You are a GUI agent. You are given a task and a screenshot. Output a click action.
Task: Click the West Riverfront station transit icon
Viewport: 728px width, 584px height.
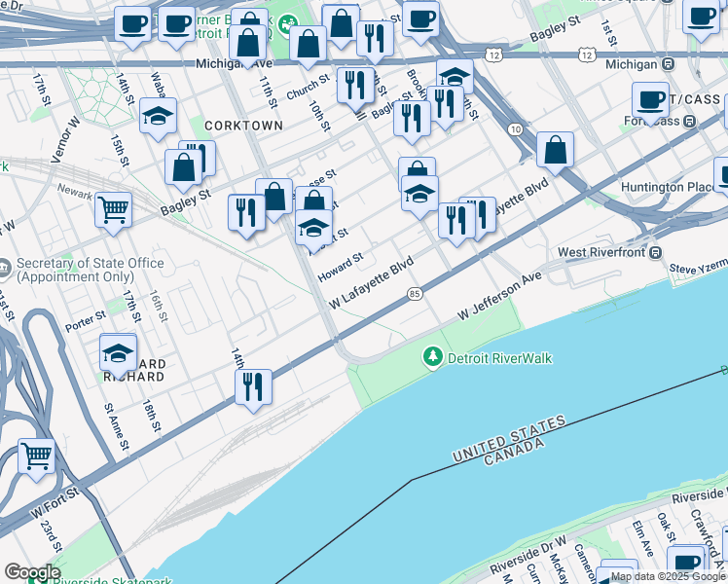(x=656, y=252)
